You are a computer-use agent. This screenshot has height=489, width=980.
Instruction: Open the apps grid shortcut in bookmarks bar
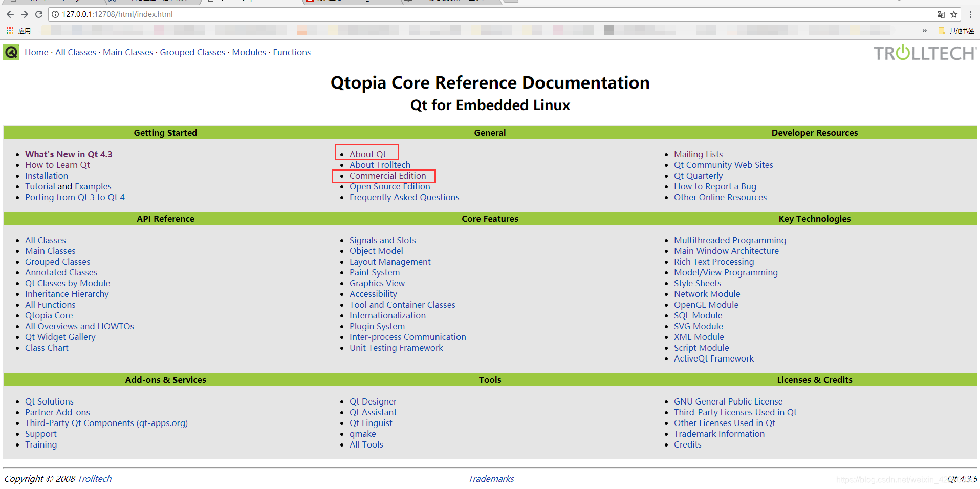[x=10, y=31]
